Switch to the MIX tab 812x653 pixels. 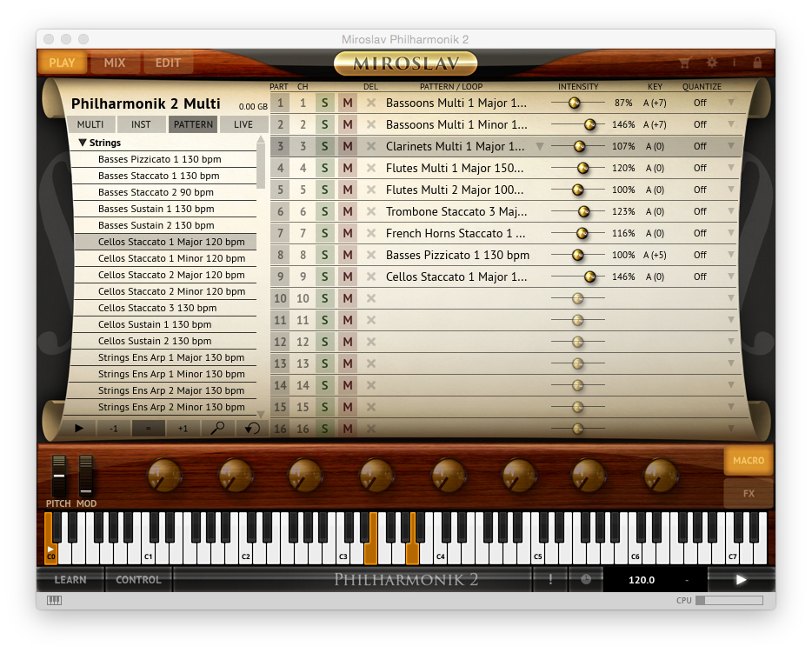[114, 63]
